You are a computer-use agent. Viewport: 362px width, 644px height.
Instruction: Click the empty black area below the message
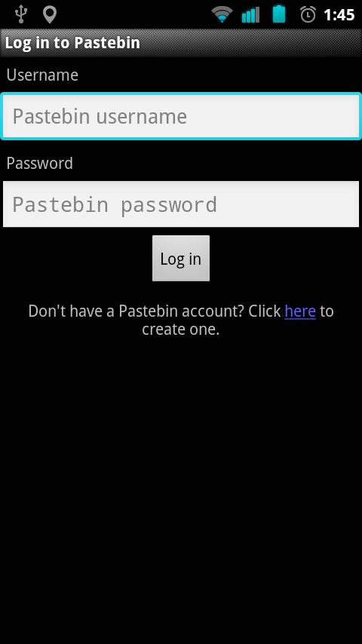tap(181, 489)
